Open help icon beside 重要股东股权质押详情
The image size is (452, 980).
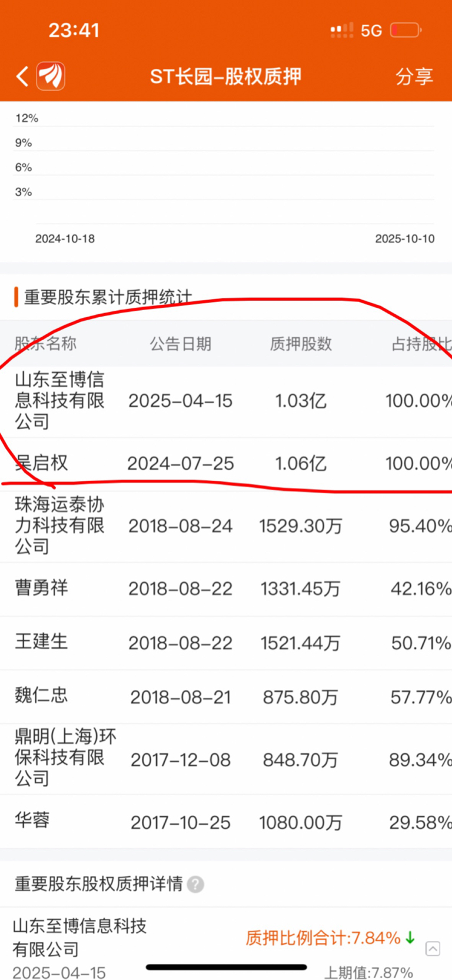[195, 884]
